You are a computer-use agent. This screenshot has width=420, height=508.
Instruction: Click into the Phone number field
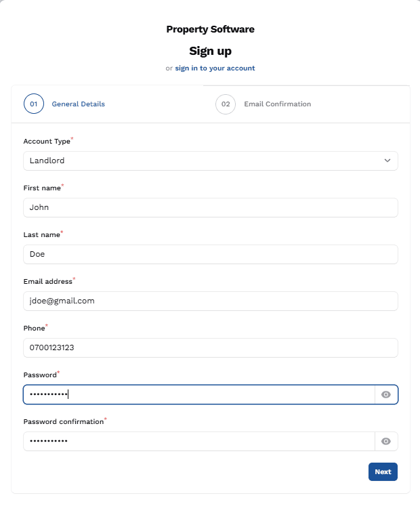(x=210, y=347)
